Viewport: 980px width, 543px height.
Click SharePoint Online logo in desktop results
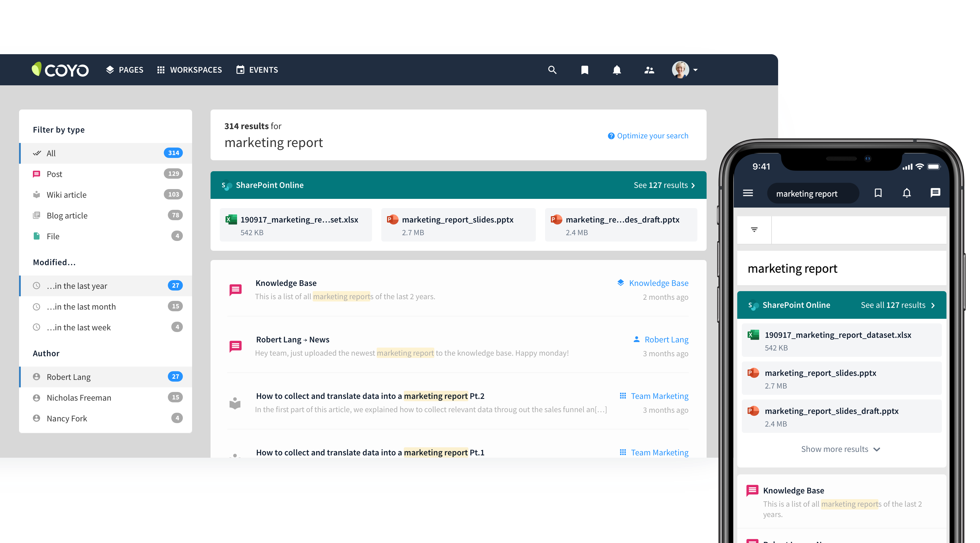pyautogui.click(x=226, y=185)
